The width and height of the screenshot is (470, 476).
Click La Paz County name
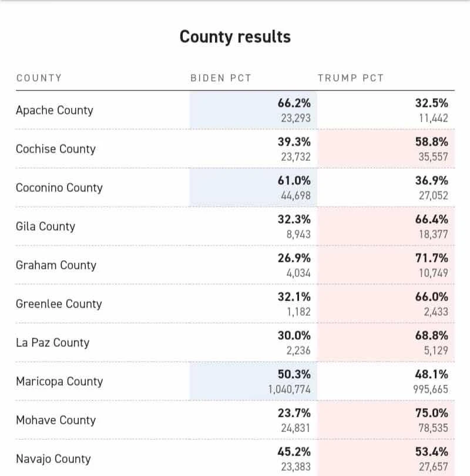pyautogui.click(x=52, y=343)
